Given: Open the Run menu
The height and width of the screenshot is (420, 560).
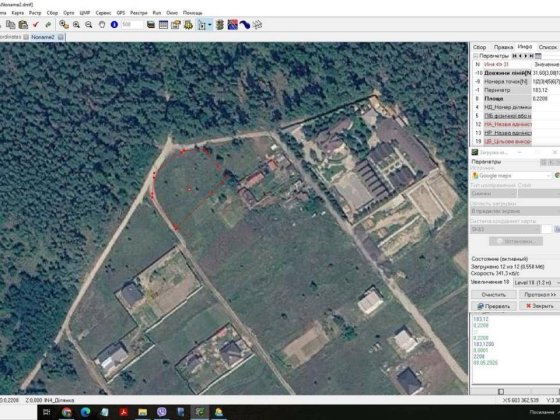Looking at the screenshot, I should tap(157, 13).
